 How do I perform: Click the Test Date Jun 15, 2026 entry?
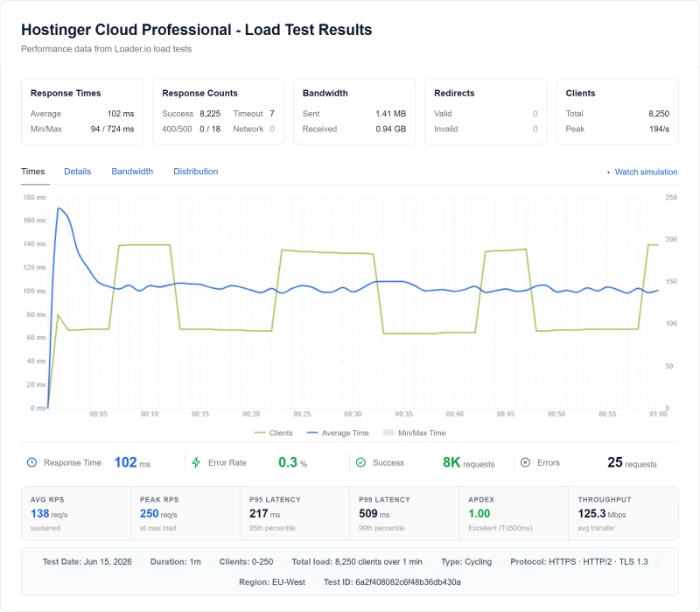[x=87, y=561]
